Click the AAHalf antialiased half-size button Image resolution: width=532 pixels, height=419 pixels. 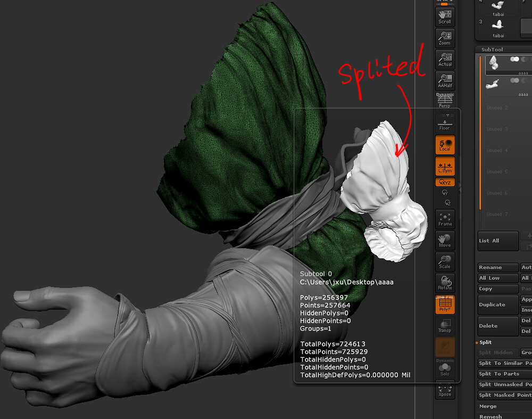tap(445, 80)
